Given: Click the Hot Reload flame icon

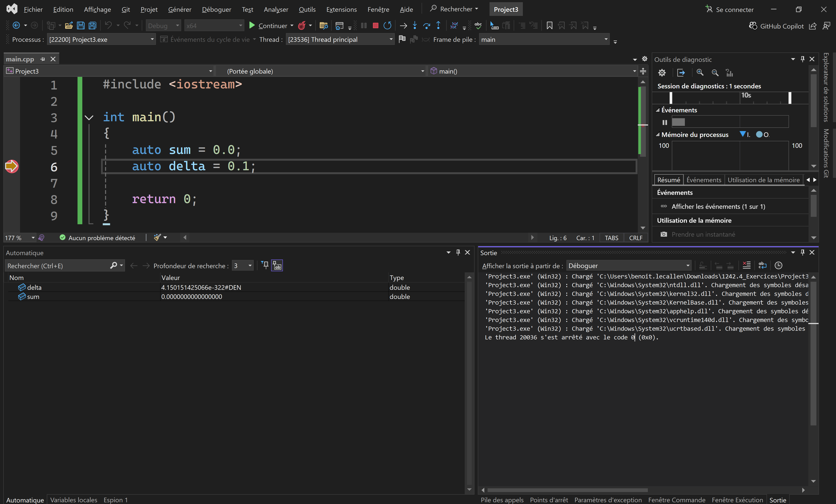Looking at the screenshot, I should pos(302,26).
